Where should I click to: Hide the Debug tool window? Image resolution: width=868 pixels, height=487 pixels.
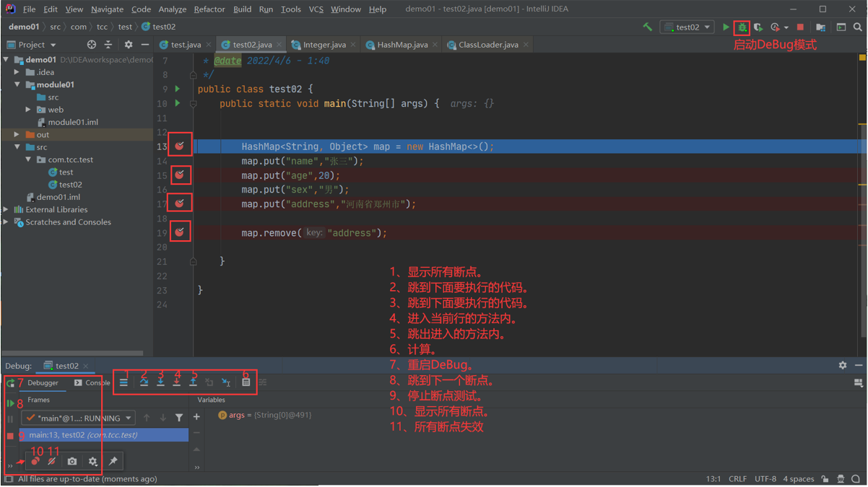pyautogui.click(x=858, y=366)
